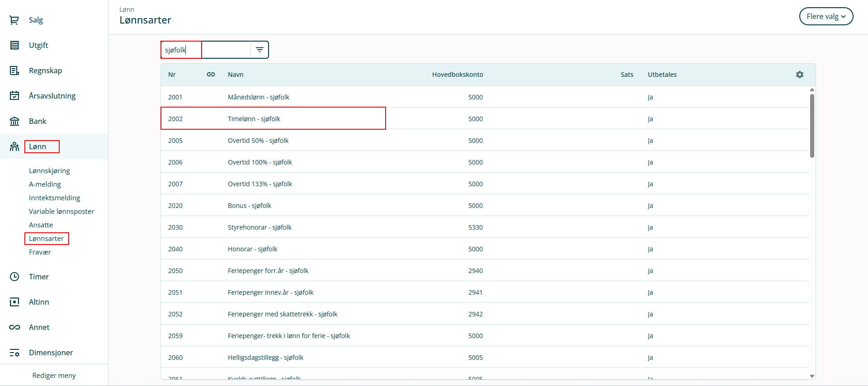Click Rediger meny link
The height and width of the screenshot is (386, 868).
click(x=54, y=376)
